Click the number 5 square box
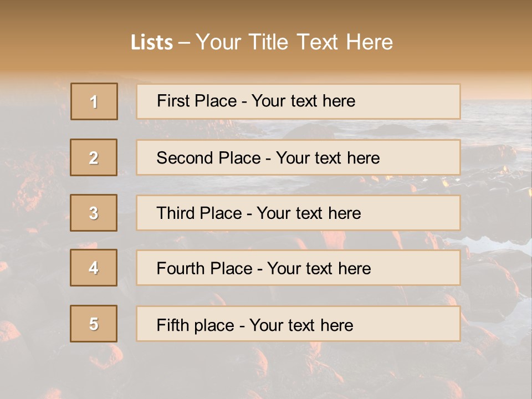 point(94,324)
